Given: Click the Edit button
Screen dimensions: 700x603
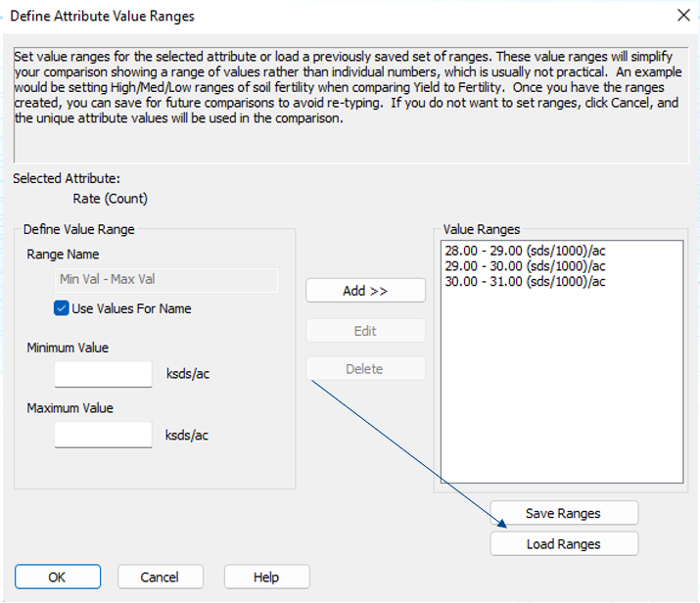Looking at the screenshot, I should click(365, 331).
